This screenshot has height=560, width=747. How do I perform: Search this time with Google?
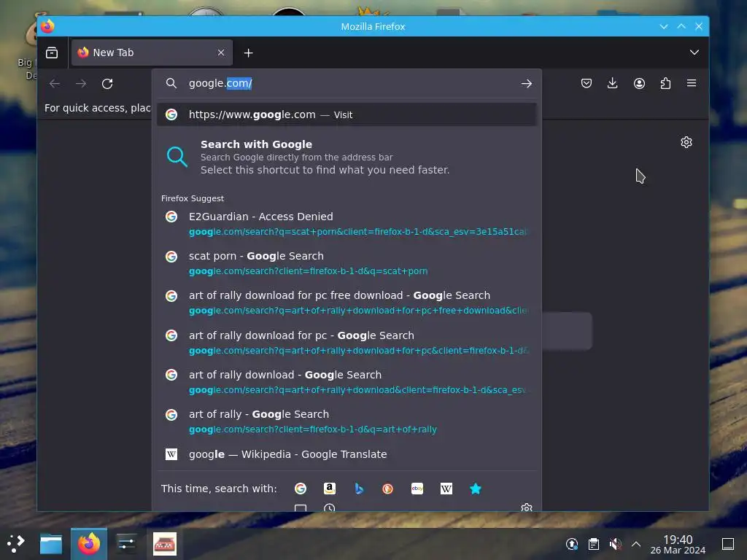point(301,489)
